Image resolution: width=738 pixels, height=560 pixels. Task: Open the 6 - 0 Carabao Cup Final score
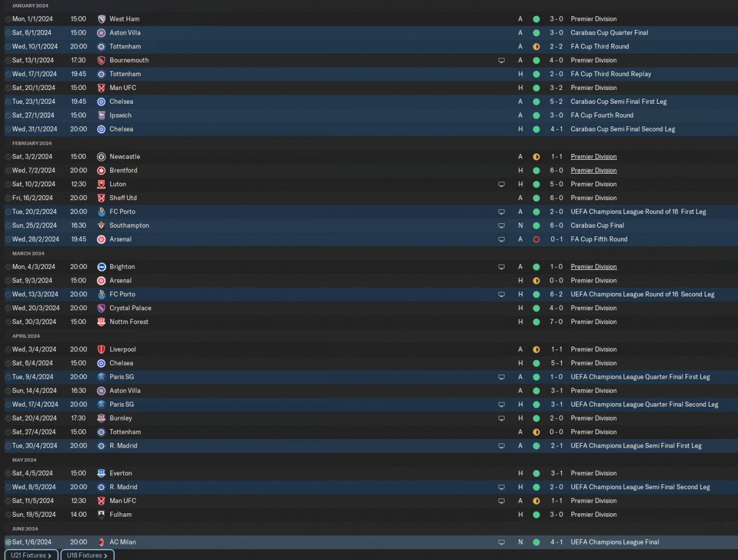[556, 225]
